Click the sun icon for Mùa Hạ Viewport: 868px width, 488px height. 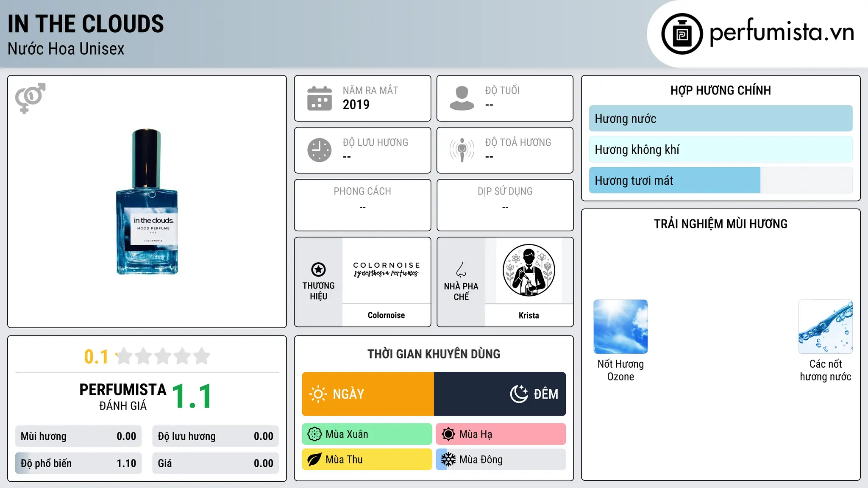click(448, 434)
